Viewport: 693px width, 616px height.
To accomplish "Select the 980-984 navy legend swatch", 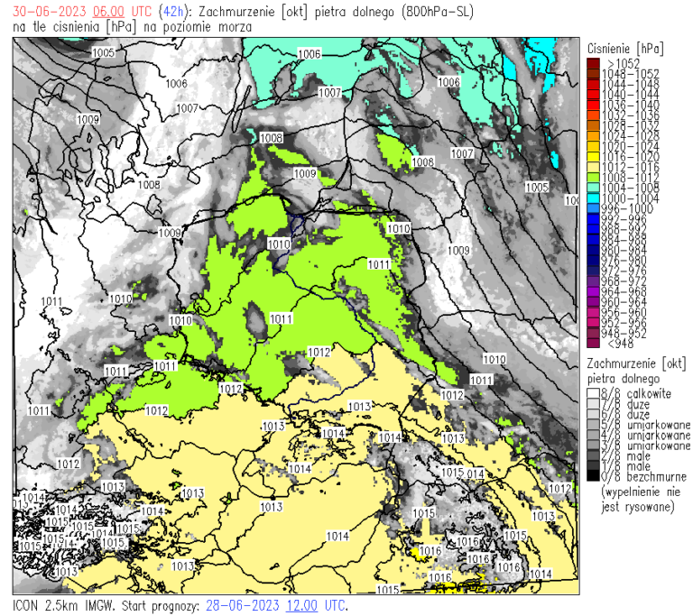I will 593,250.
